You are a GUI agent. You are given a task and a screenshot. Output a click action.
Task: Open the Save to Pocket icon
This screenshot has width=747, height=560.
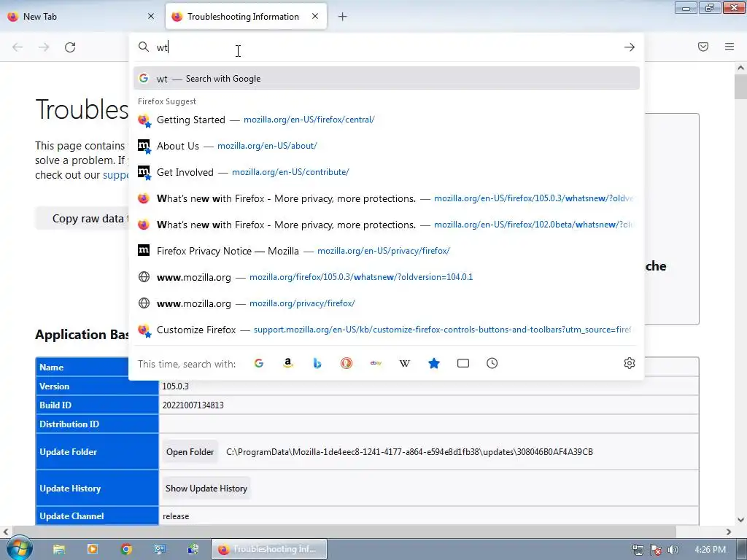pyautogui.click(x=703, y=47)
